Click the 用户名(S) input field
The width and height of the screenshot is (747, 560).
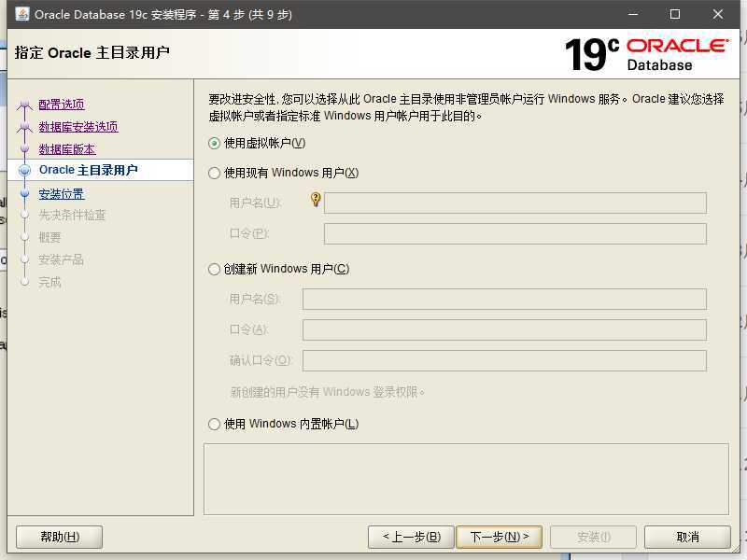tap(504, 299)
